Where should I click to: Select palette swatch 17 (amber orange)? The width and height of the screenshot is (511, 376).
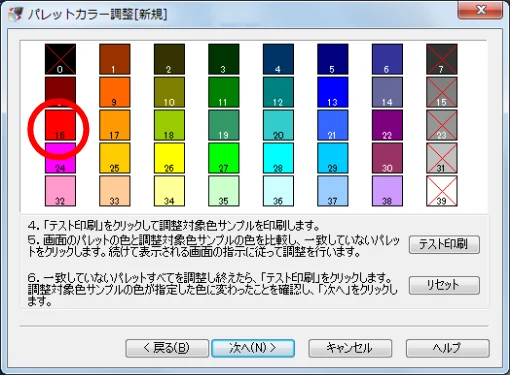pos(115,125)
